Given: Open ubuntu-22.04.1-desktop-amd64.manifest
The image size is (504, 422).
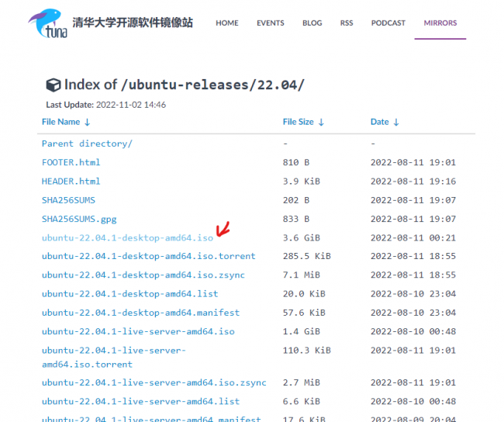Looking at the screenshot, I should pos(141,313).
